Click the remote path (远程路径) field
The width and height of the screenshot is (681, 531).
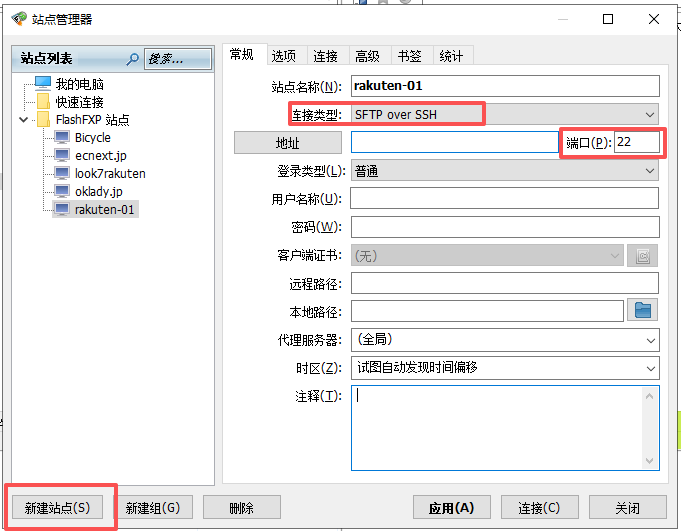pos(505,284)
